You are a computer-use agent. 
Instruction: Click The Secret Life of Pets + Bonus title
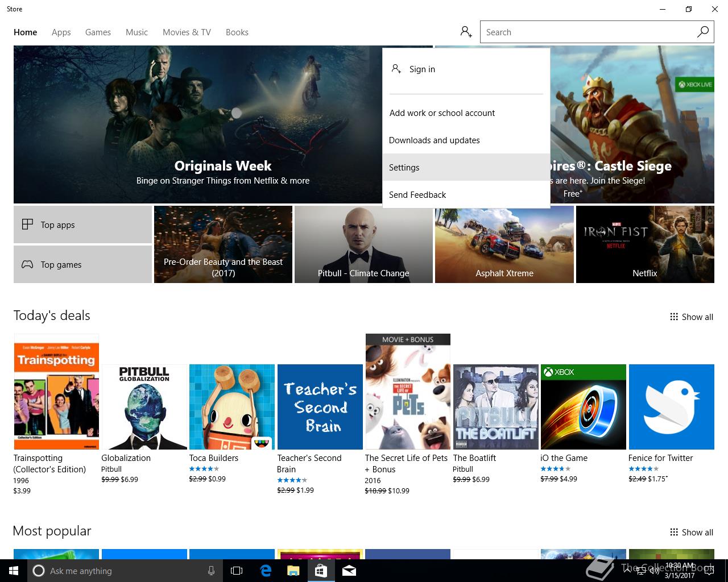[407, 464]
